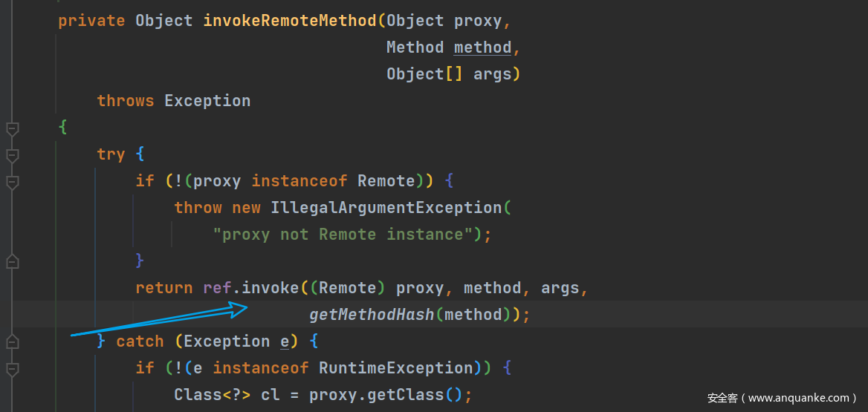The width and height of the screenshot is (868, 412).
Task: Select the underlined method parameter in the signature
Action: (482, 48)
